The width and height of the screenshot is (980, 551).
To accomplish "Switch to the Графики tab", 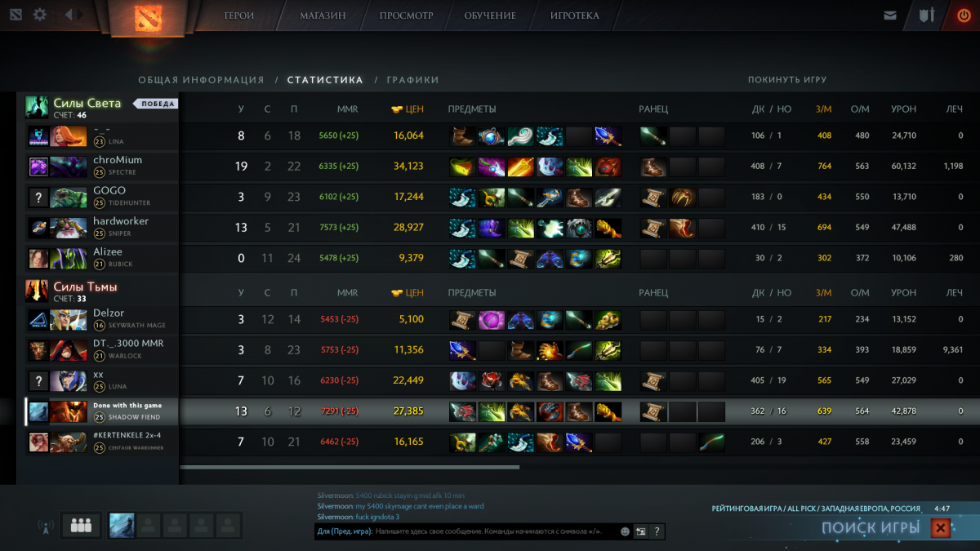I will 413,80.
